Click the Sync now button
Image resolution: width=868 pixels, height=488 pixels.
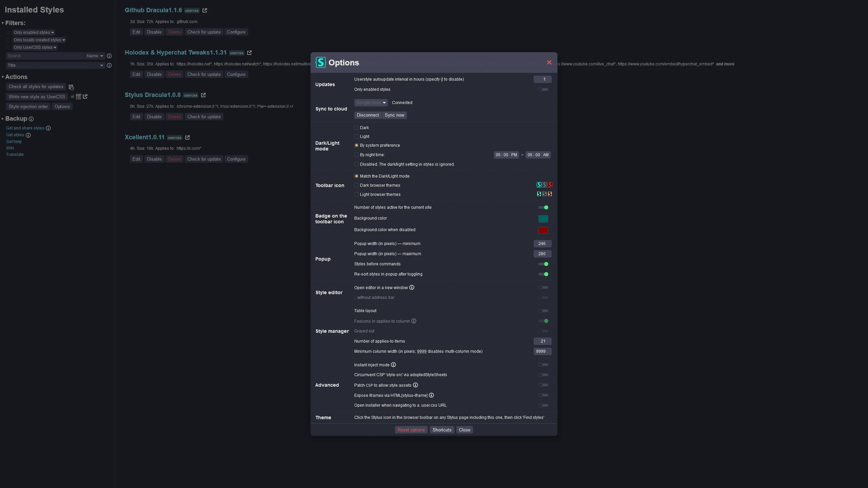pyautogui.click(x=394, y=115)
